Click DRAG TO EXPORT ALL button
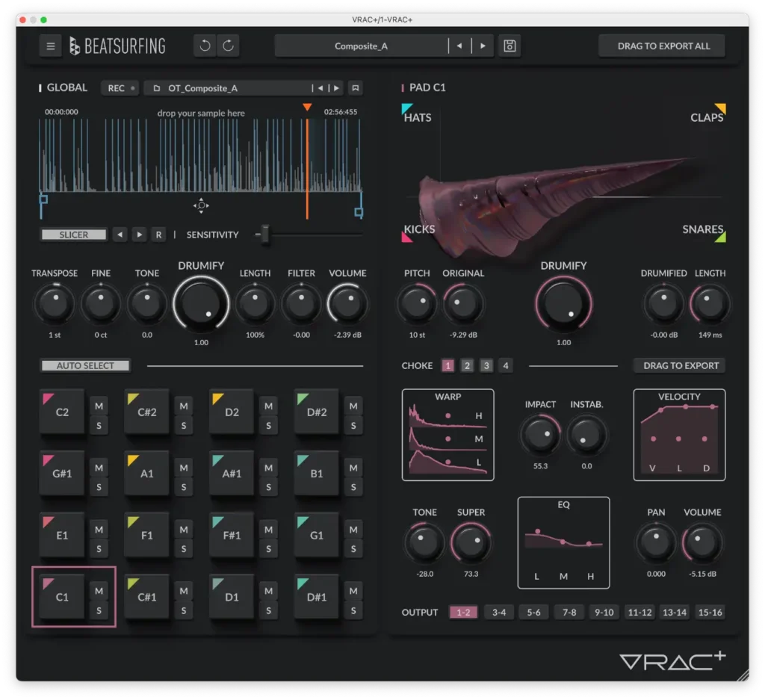The height and width of the screenshot is (700, 765). (x=663, y=46)
